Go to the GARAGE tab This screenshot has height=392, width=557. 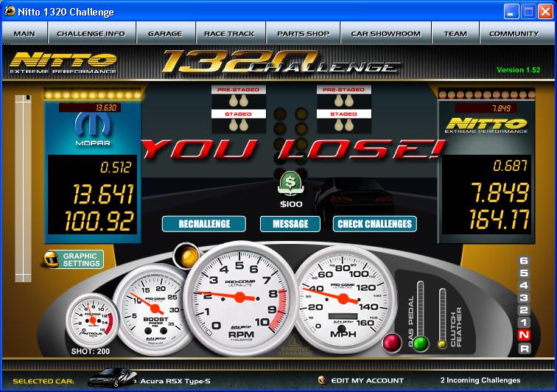[165, 33]
